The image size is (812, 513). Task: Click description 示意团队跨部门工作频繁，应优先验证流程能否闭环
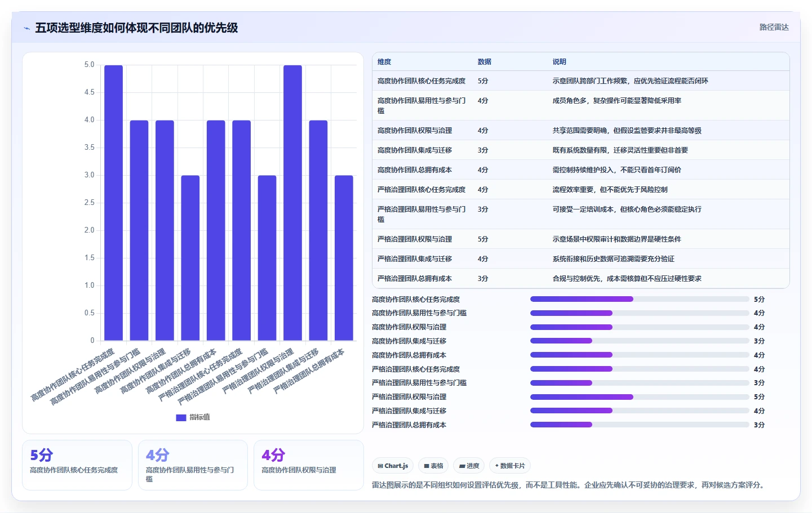point(631,81)
